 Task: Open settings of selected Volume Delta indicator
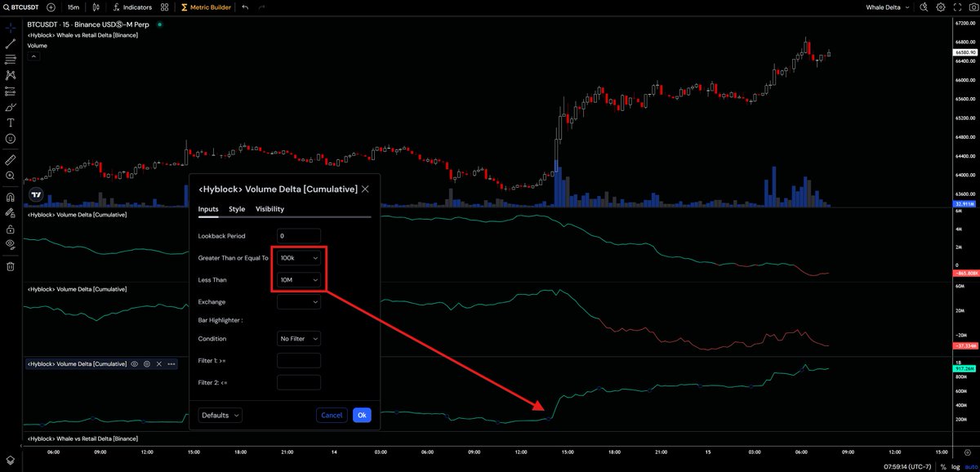[x=147, y=363]
